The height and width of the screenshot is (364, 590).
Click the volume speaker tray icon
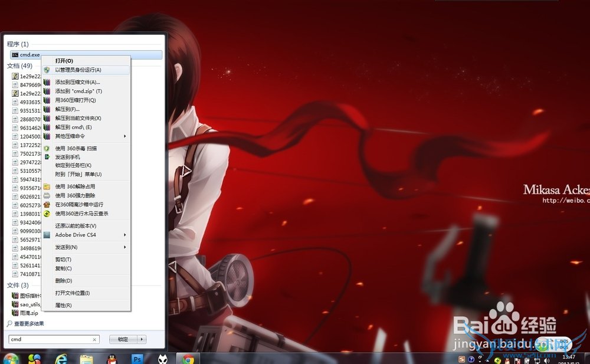pyautogui.click(x=547, y=359)
